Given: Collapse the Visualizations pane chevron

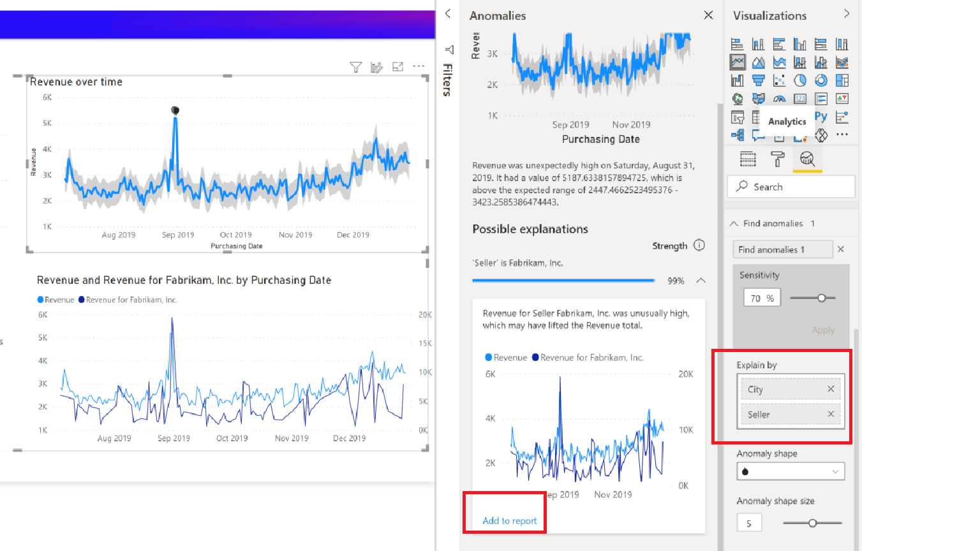Looking at the screenshot, I should click(x=847, y=13).
